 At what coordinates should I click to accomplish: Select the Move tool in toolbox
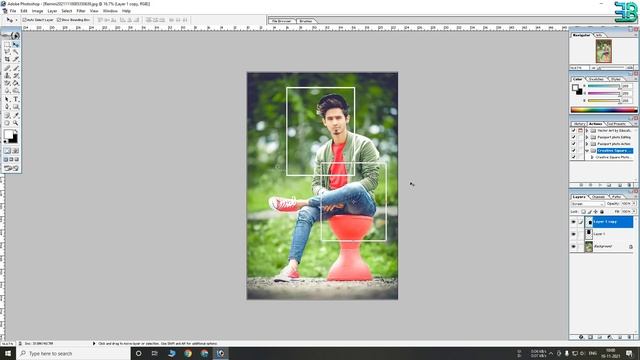coord(16,44)
